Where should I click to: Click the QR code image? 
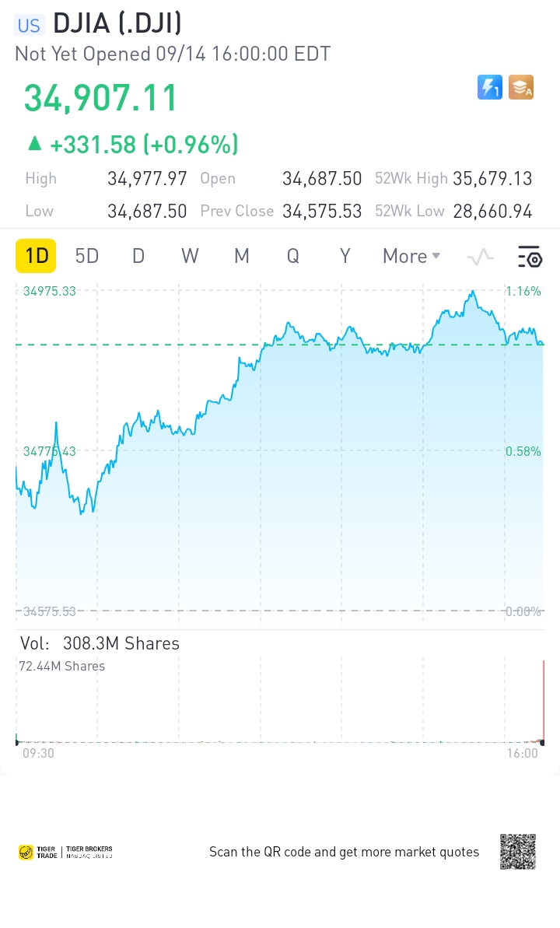coord(518,852)
